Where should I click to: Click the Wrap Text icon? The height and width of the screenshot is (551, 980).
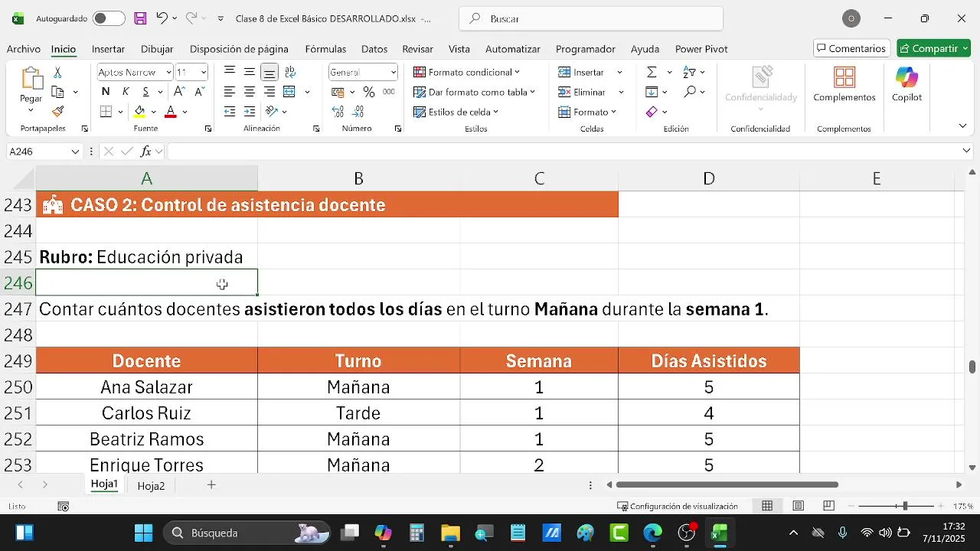point(290,72)
